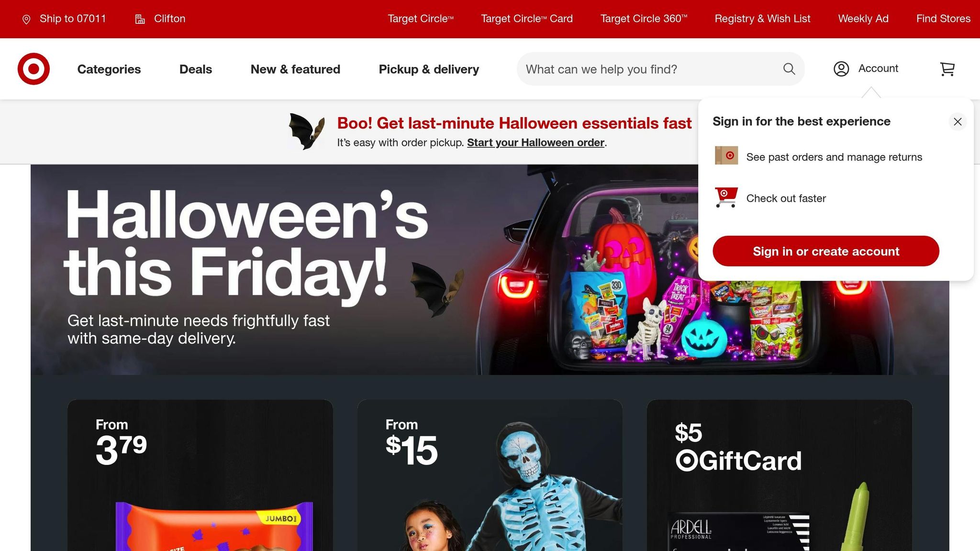Click the red cart icon for faster checkout
Viewport: 980px width, 551px height.
pos(726,197)
